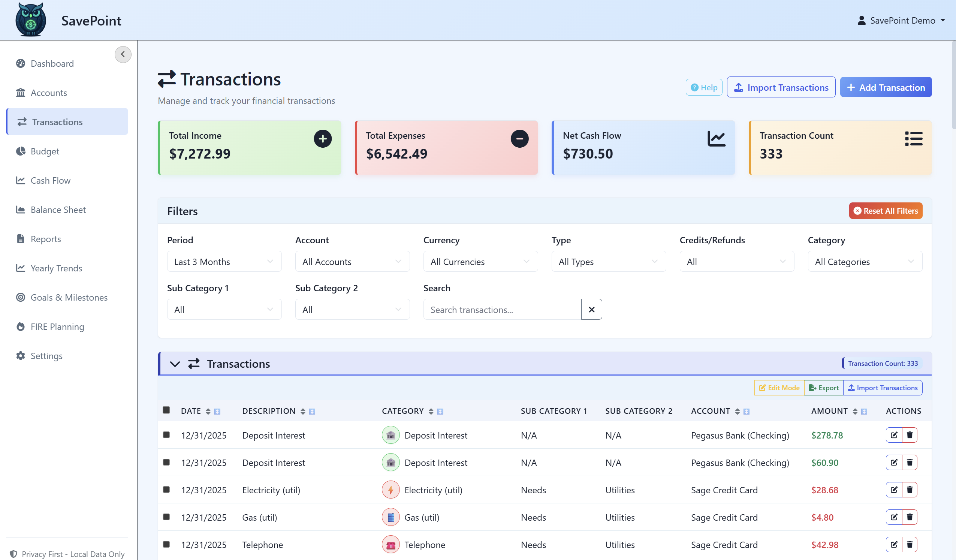956x560 pixels.
Task: Delete the Telephone transaction
Action: click(x=910, y=544)
